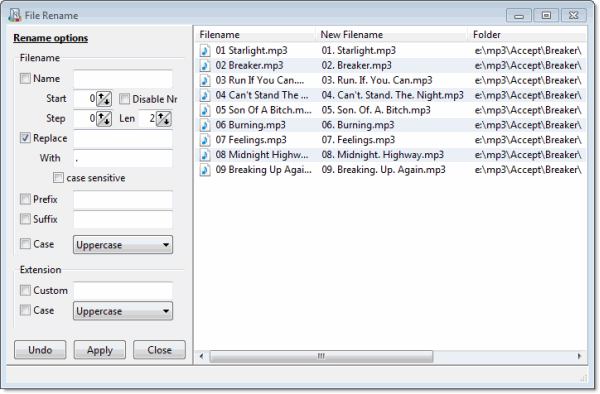Screen dimensions: 600x394
Task: Select row 02 Breaker.mp3
Action: coord(391,65)
